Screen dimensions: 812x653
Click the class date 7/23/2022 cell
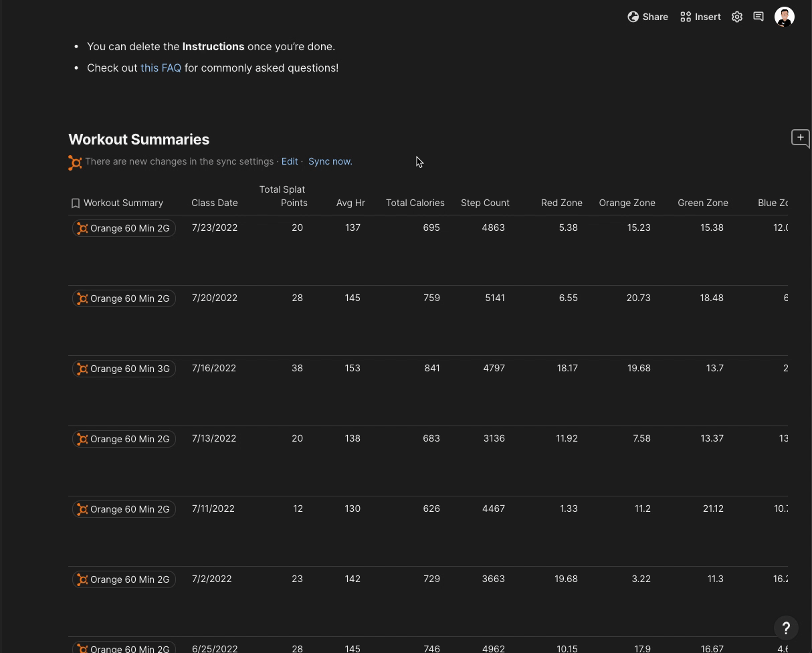[x=215, y=227]
